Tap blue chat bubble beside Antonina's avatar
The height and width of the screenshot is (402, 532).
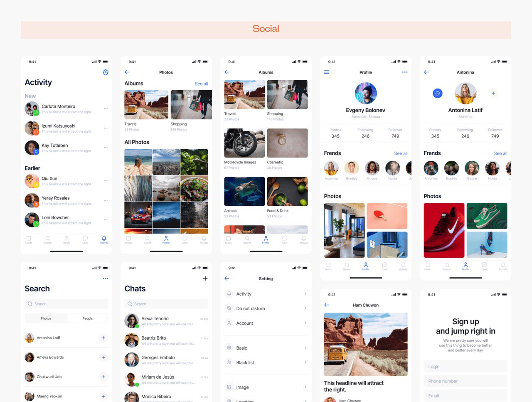coord(438,94)
